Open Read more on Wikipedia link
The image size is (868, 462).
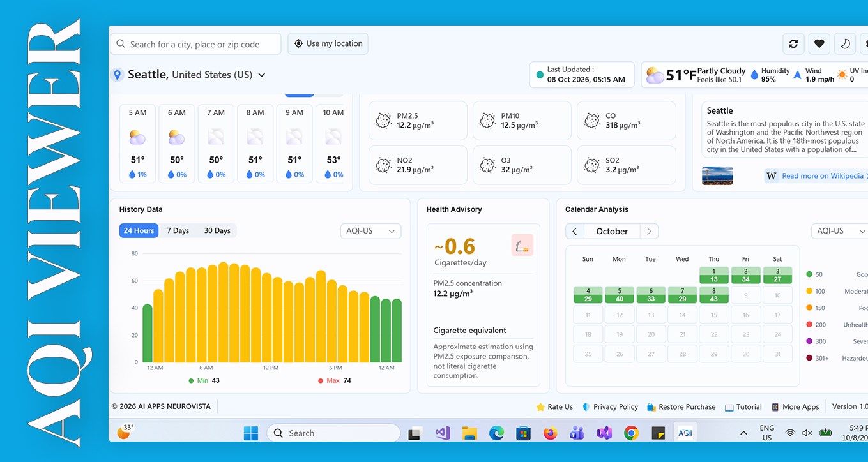point(816,176)
